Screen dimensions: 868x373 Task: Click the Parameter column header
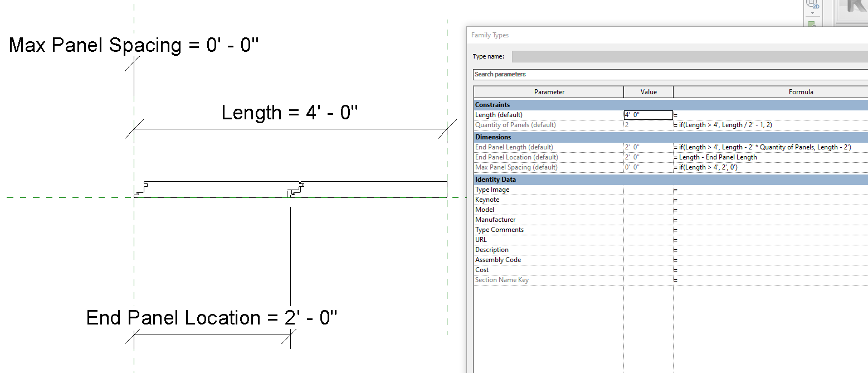(x=549, y=92)
